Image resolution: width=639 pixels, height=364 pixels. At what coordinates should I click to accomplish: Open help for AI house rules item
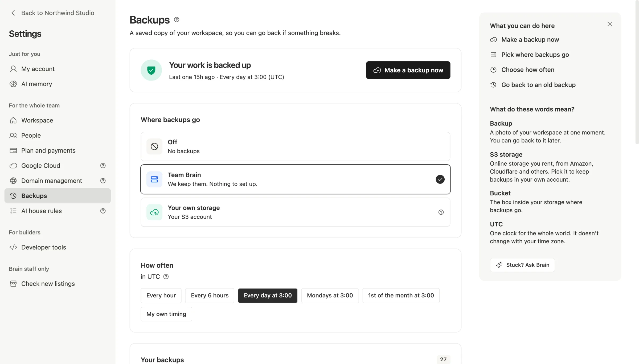tap(103, 211)
